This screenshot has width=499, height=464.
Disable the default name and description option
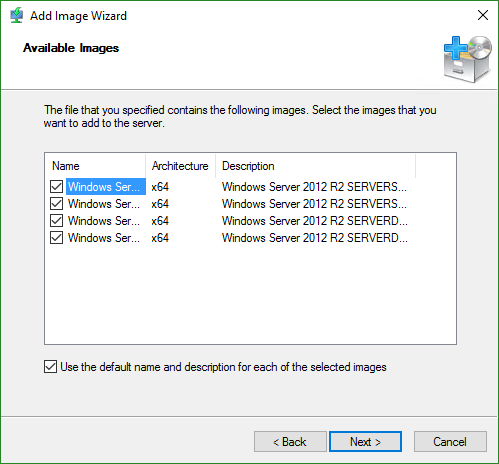(x=50, y=367)
